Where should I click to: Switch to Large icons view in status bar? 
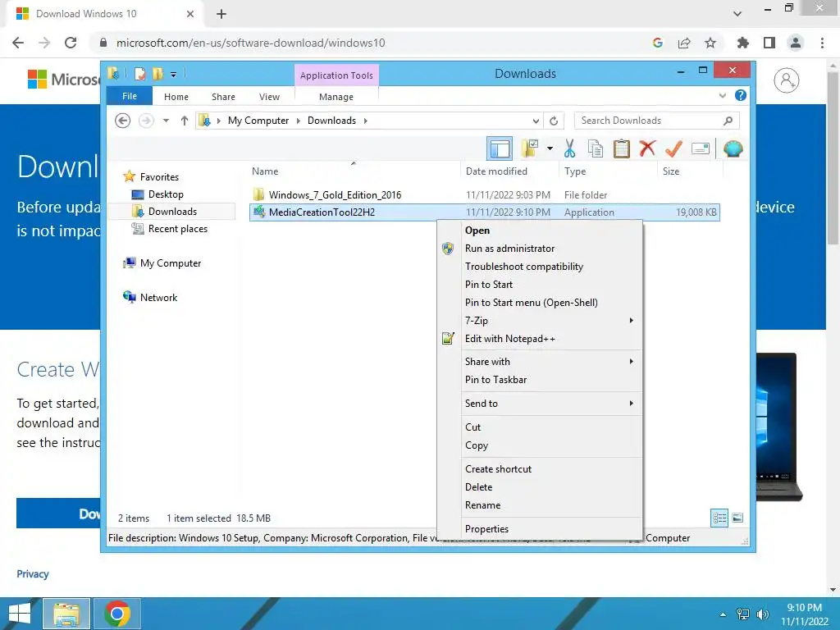[737, 518]
